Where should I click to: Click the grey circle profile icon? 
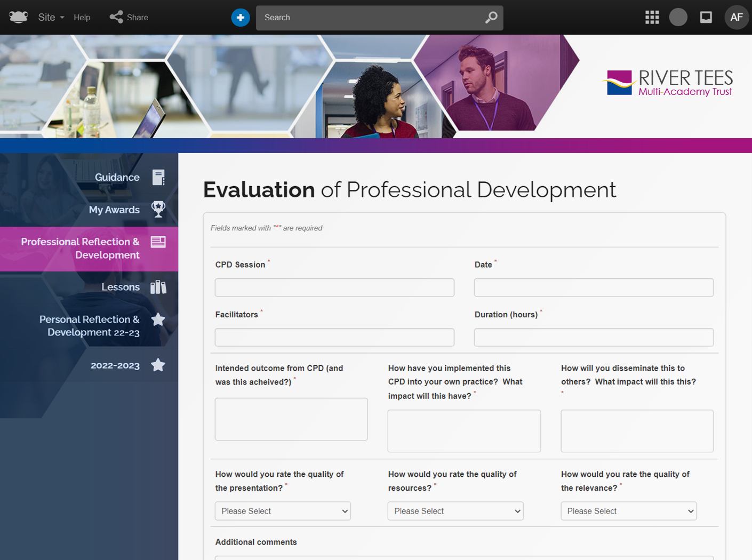pos(678,18)
